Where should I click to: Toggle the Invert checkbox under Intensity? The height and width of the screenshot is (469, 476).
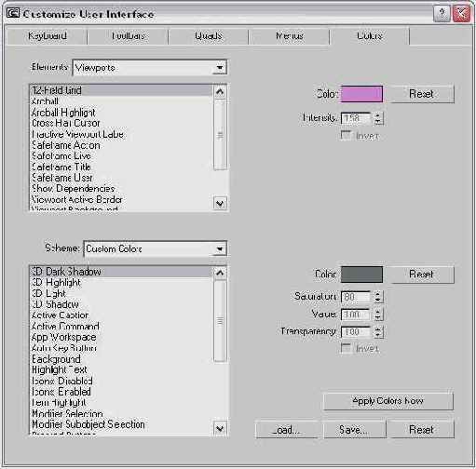pyautogui.click(x=346, y=135)
